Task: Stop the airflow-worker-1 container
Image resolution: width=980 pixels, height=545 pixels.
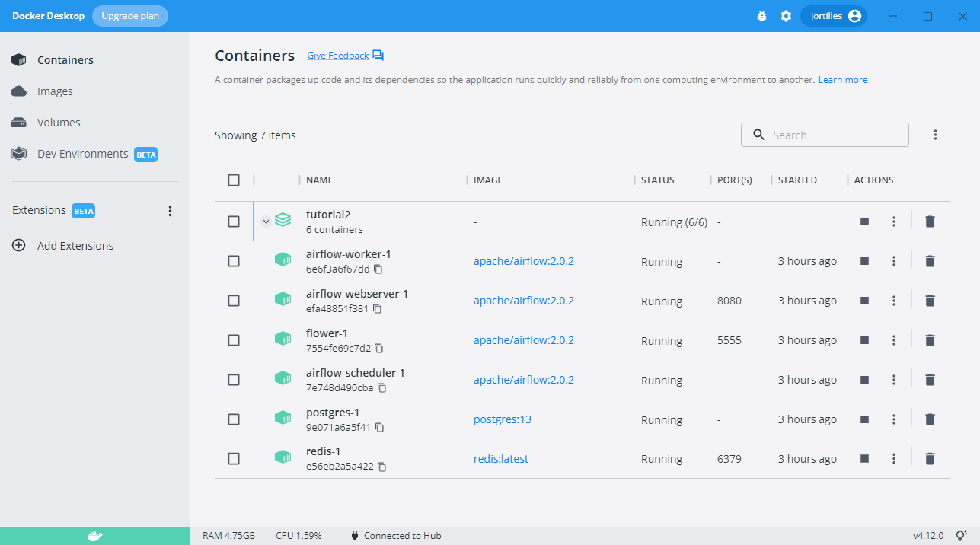Action: (x=864, y=261)
